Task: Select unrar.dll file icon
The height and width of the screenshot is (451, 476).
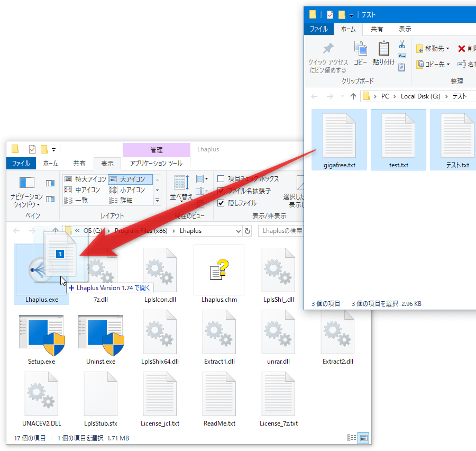Action: click(278, 332)
